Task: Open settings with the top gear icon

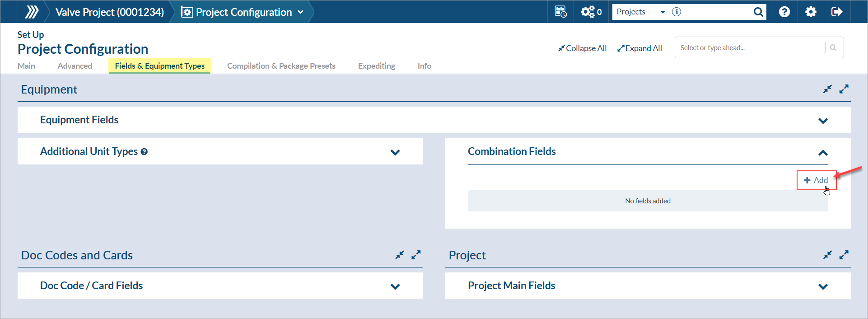Action: click(x=811, y=12)
